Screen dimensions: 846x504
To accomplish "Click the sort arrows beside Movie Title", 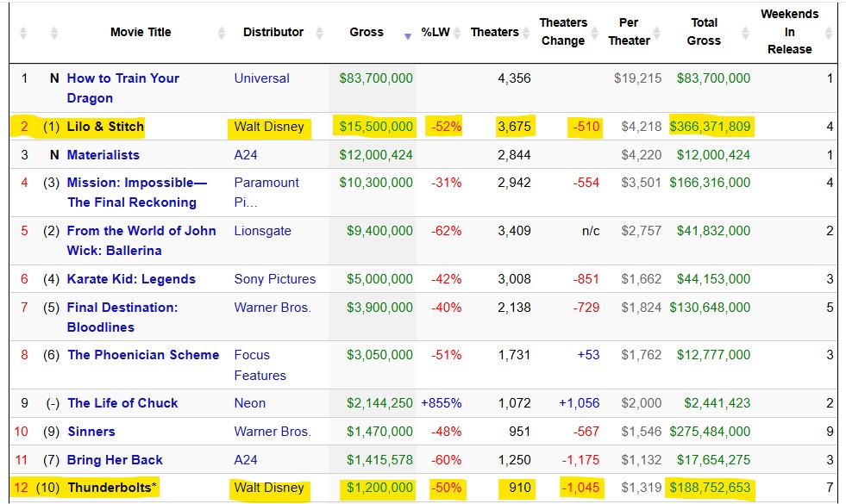I will pyautogui.click(x=222, y=33).
